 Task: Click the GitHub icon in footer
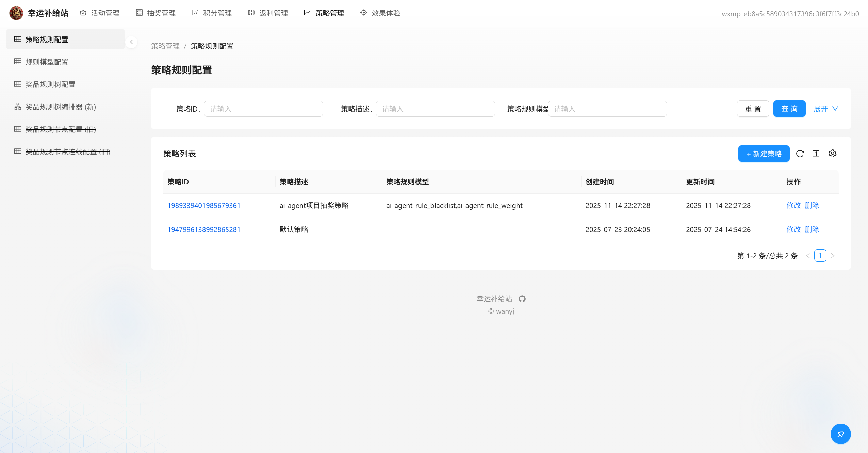522,299
